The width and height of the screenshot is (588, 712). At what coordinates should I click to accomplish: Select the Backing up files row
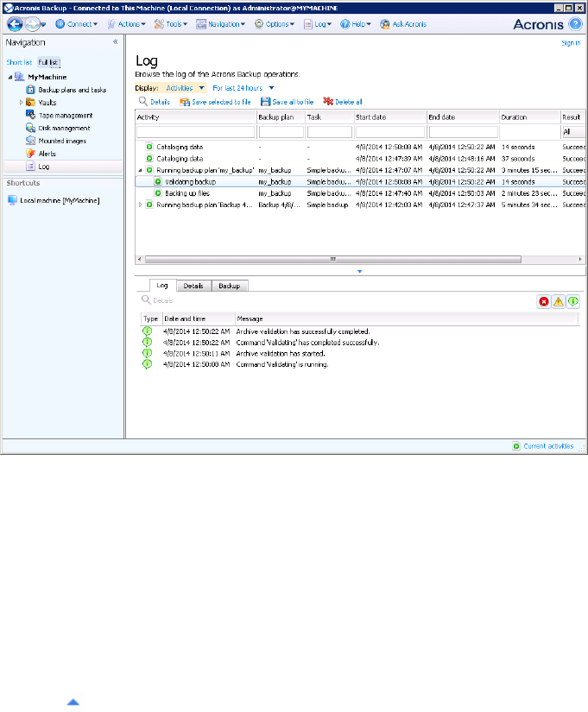coord(360,193)
